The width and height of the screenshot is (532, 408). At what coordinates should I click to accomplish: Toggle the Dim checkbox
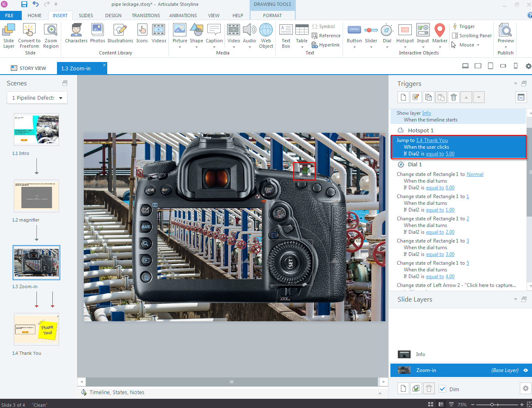[442, 389]
